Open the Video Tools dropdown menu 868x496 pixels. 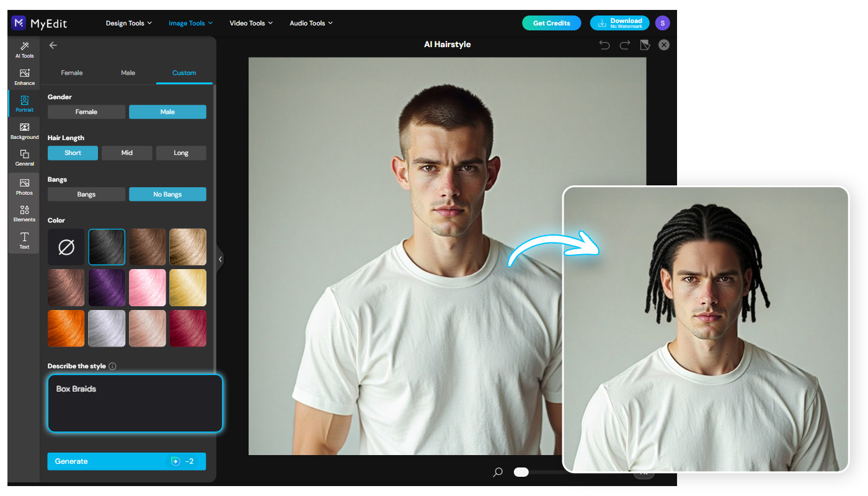[252, 24]
